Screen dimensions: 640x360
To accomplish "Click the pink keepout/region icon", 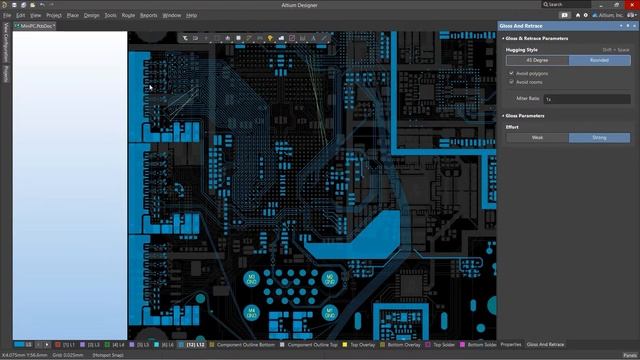I will (x=292, y=38).
